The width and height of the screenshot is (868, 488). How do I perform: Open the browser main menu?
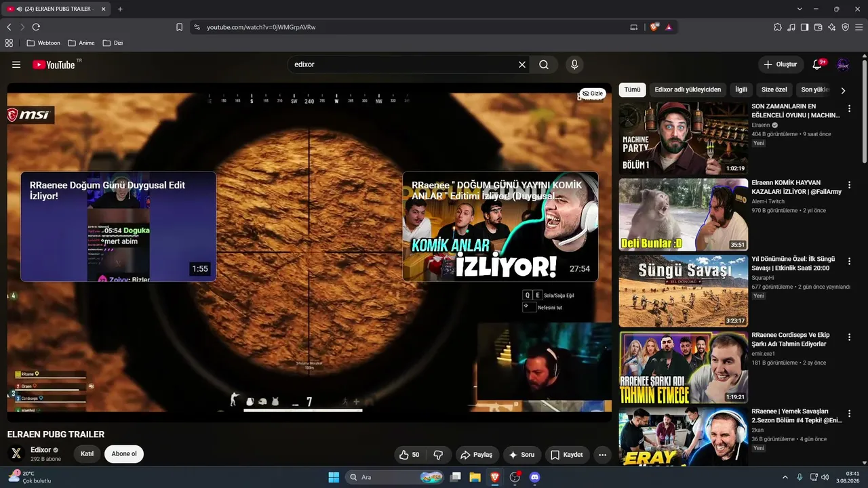point(859,27)
